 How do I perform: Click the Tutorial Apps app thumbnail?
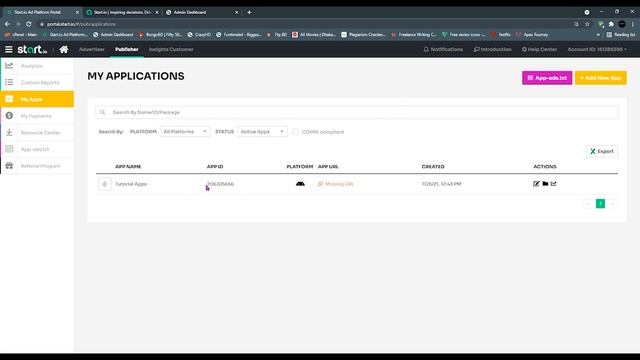tap(104, 184)
